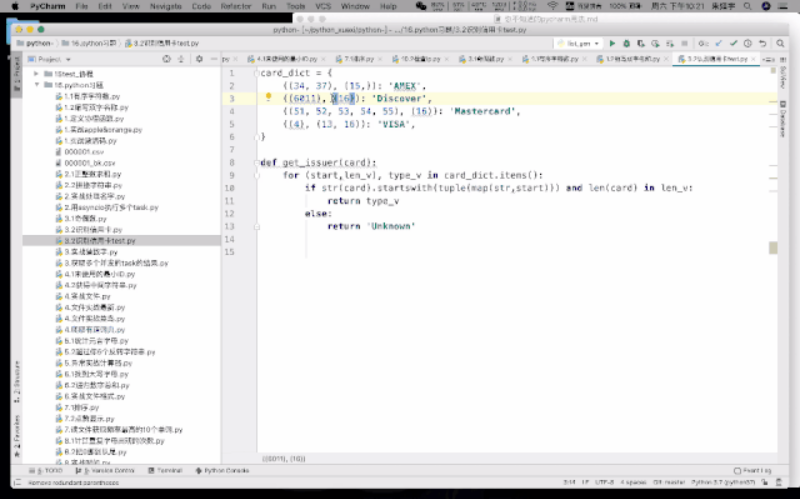Open the TODO tool window
The image size is (800, 499).
[x=46, y=470]
